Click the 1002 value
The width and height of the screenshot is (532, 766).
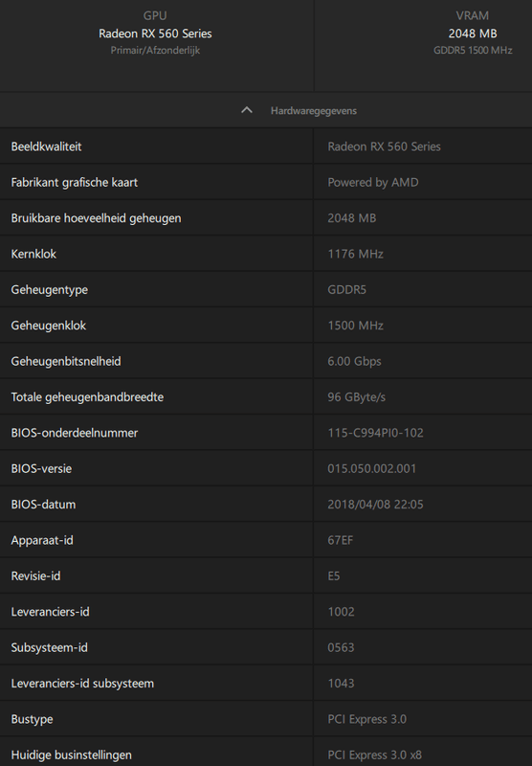click(x=342, y=612)
